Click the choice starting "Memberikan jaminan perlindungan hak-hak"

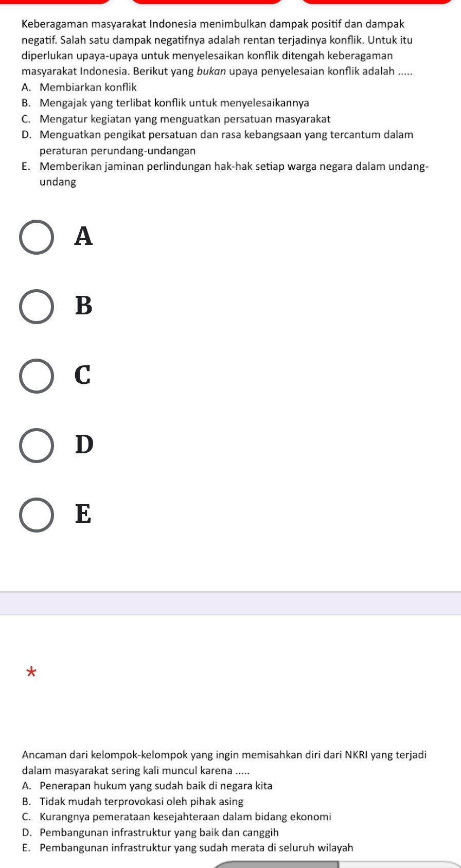(234, 174)
